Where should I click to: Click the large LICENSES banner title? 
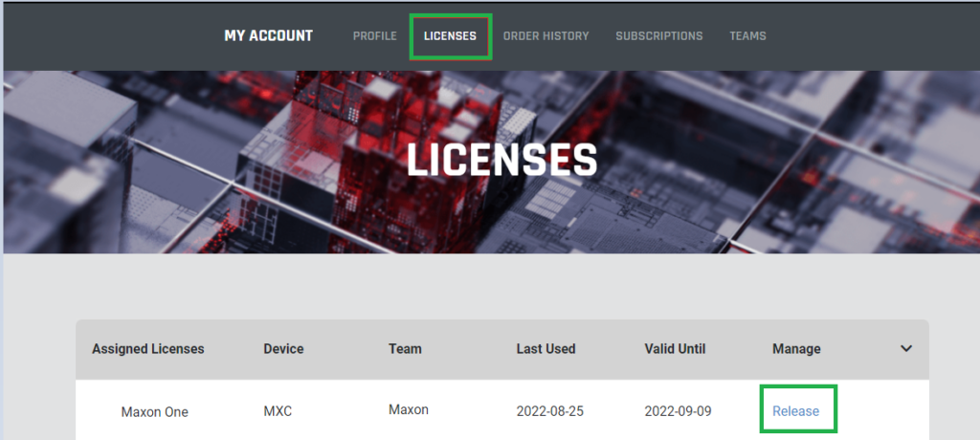501,160
